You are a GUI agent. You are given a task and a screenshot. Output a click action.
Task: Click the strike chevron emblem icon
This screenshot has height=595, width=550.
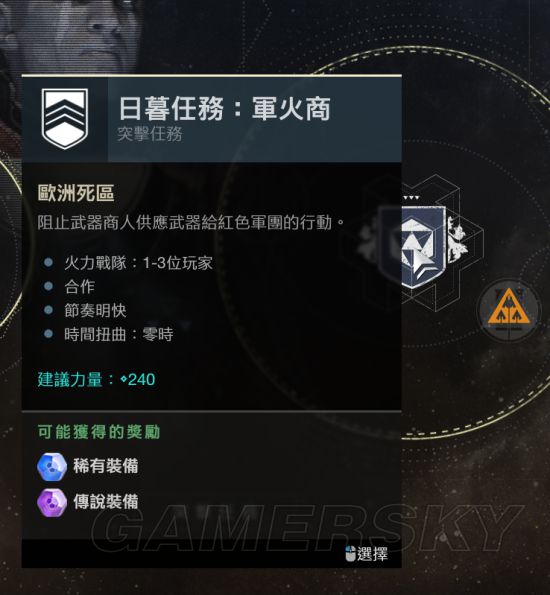[x=65, y=118]
